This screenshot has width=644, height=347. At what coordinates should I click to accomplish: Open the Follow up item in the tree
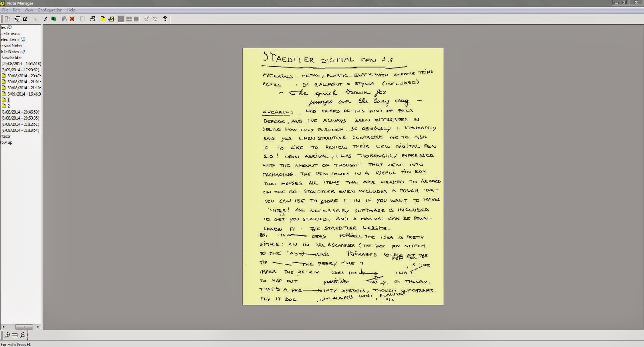point(6,142)
